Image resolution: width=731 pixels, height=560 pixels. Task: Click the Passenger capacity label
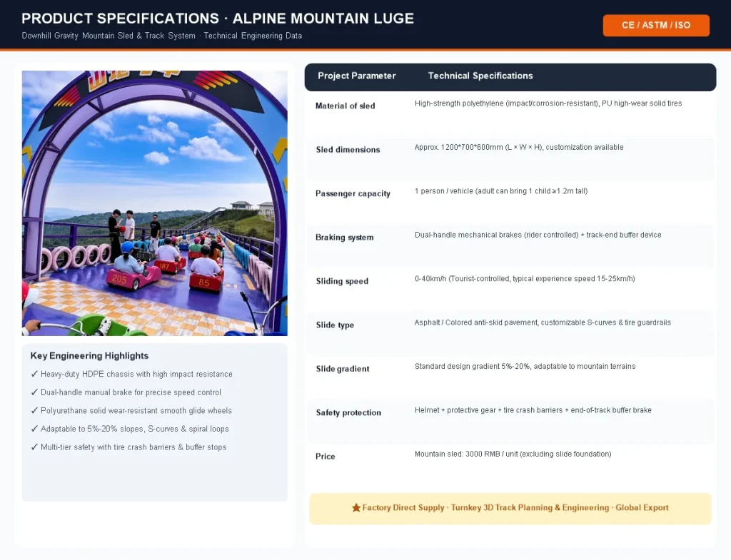click(x=353, y=193)
